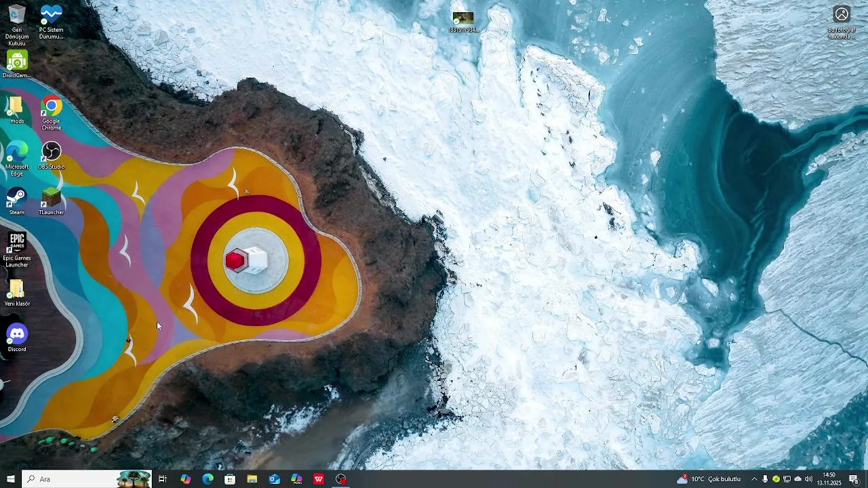Image resolution: width=868 pixels, height=488 pixels.
Task: Open the Microsoft 365 Copilot taskbar icon
Action: click(x=296, y=479)
